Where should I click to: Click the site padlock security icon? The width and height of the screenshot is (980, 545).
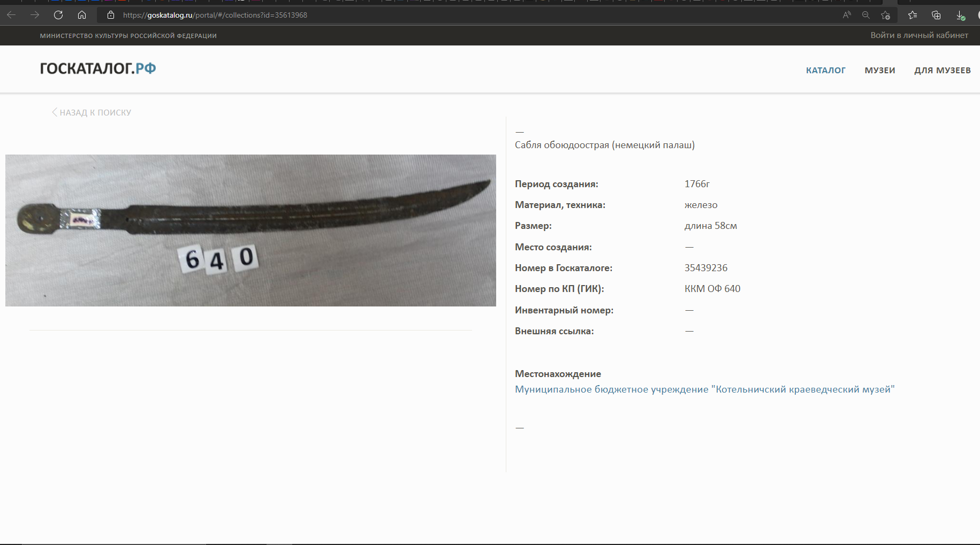tap(111, 15)
